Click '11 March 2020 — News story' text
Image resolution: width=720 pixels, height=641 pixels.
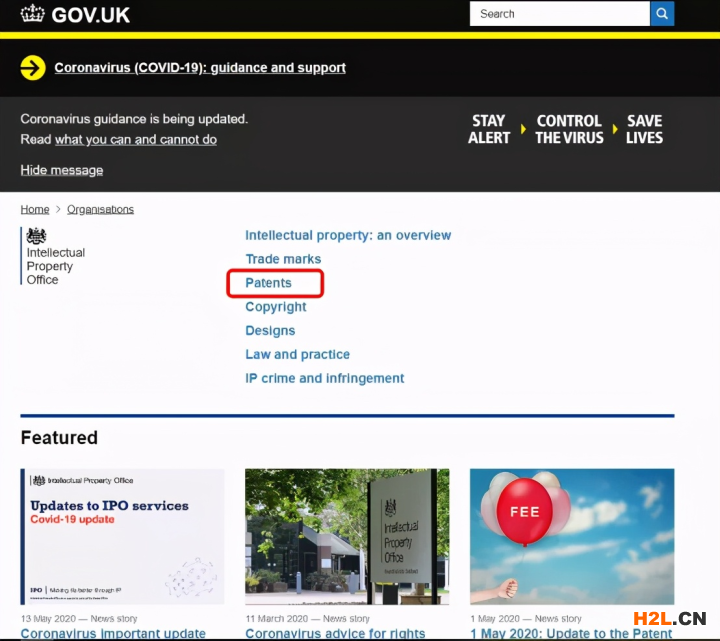click(308, 619)
